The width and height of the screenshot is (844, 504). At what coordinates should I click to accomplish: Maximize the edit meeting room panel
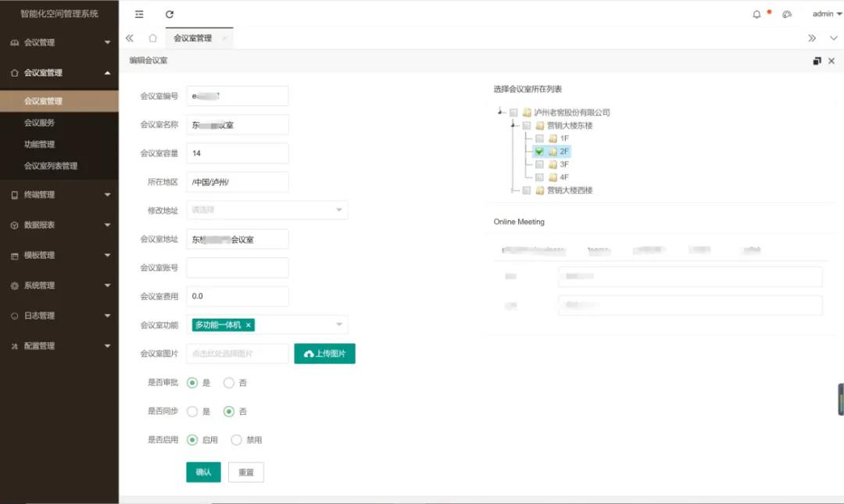[x=817, y=61]
